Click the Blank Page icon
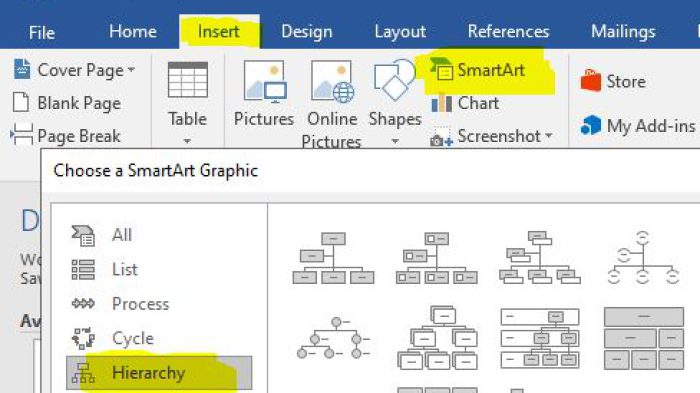Image resolution: width=700 pixels, height=393 pixels. pos(21,102)
